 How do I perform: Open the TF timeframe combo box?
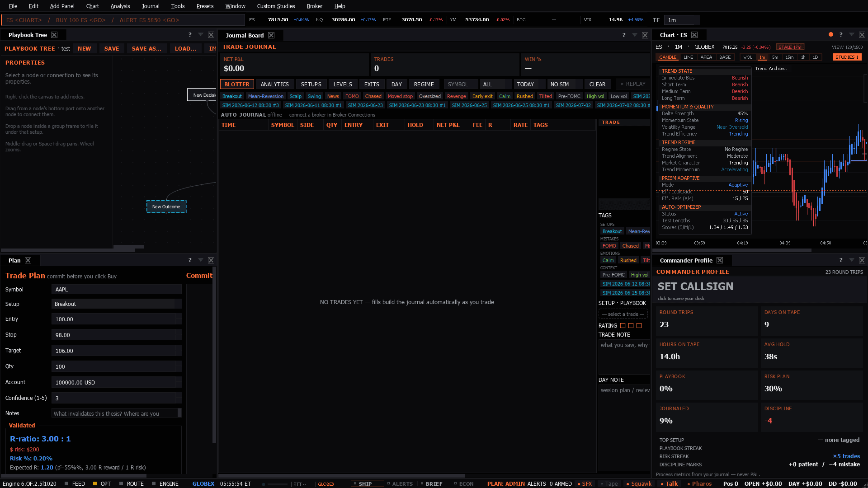[682, 20]
